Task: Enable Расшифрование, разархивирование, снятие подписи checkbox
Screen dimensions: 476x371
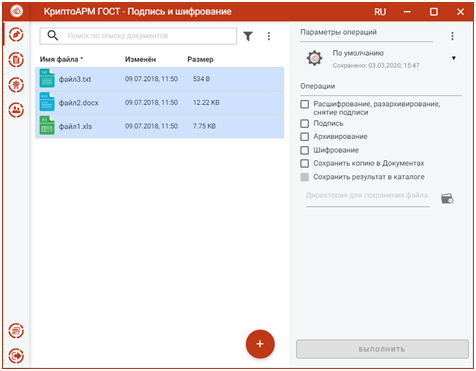Action: pos(305,104)
